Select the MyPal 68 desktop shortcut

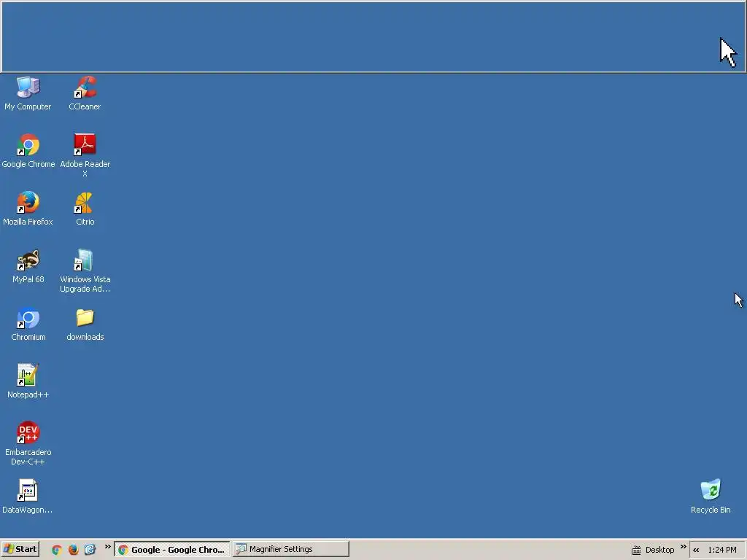pyautogui.click(x=28, y=266)
